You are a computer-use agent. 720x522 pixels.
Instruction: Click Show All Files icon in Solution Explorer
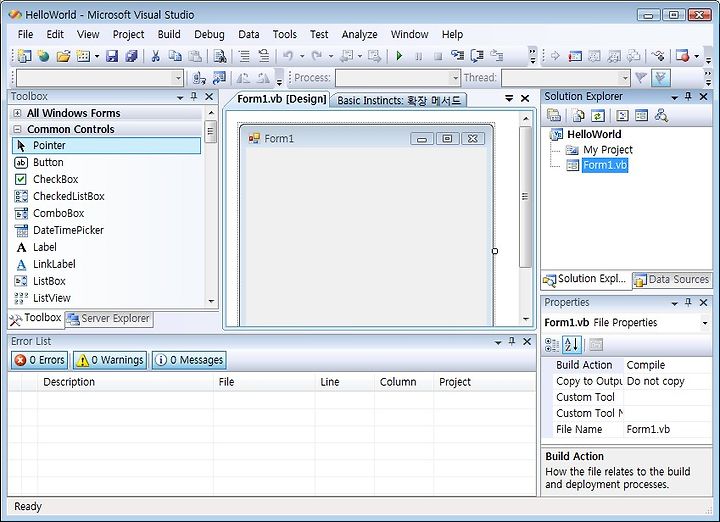pos(578,115)
